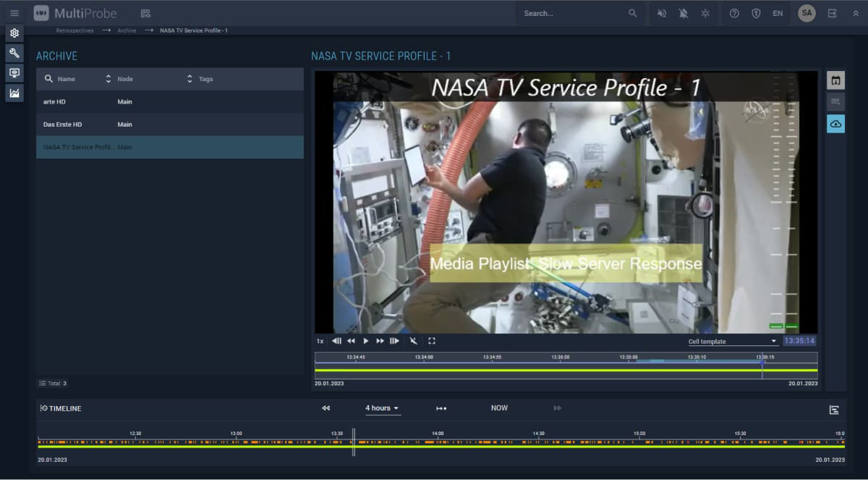Click the logout icon in header
Screen dimensions: 868x480
833,13
